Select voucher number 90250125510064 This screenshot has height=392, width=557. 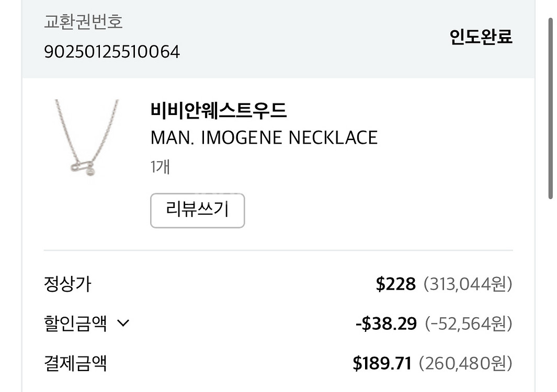pyautogui.click(x=112, y=52)
